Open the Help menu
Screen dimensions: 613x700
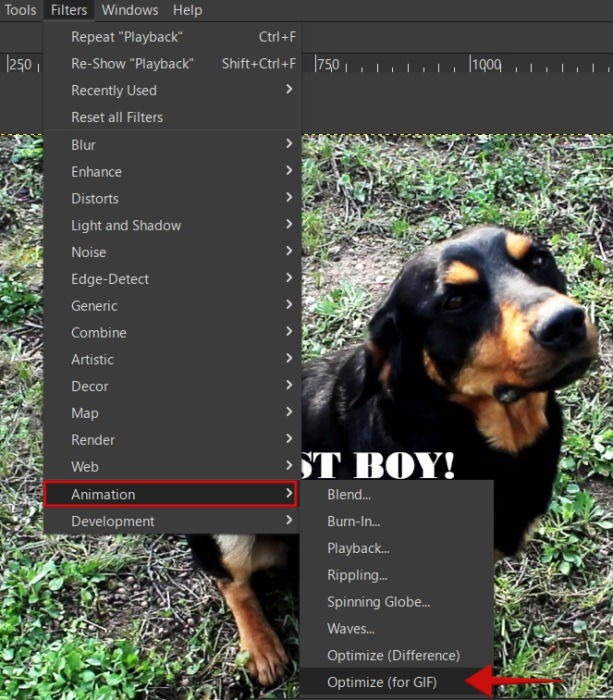pos(187,10)
